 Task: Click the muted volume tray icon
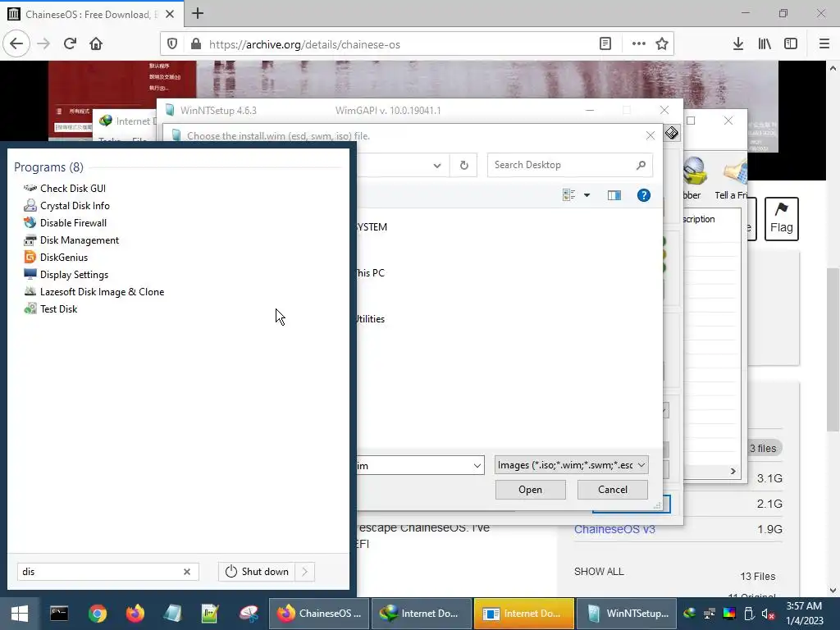(768, 614)
